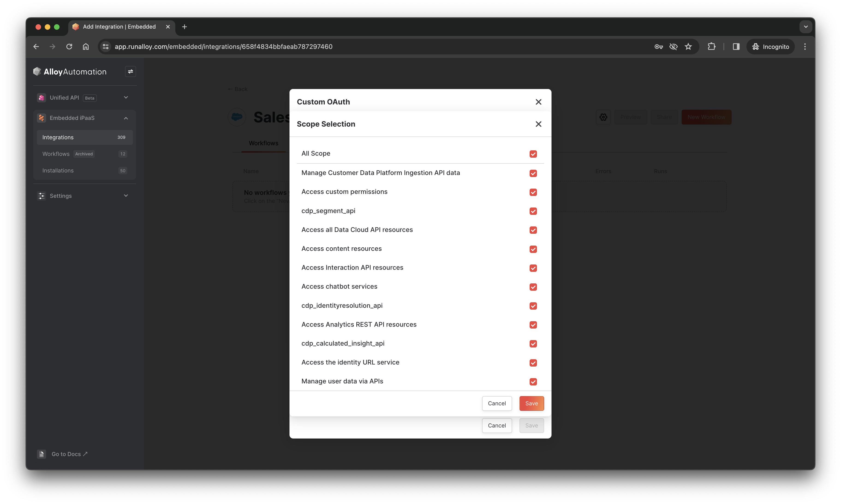841x504 pixels.
Task: Click the disabled Custom OAuth Save button
Action: tap(531, 426)
